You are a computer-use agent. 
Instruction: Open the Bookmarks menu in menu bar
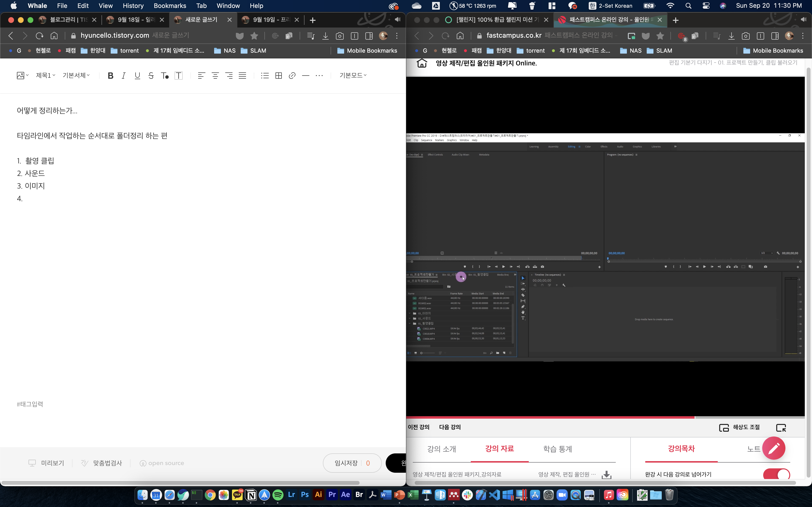(170, 6)
